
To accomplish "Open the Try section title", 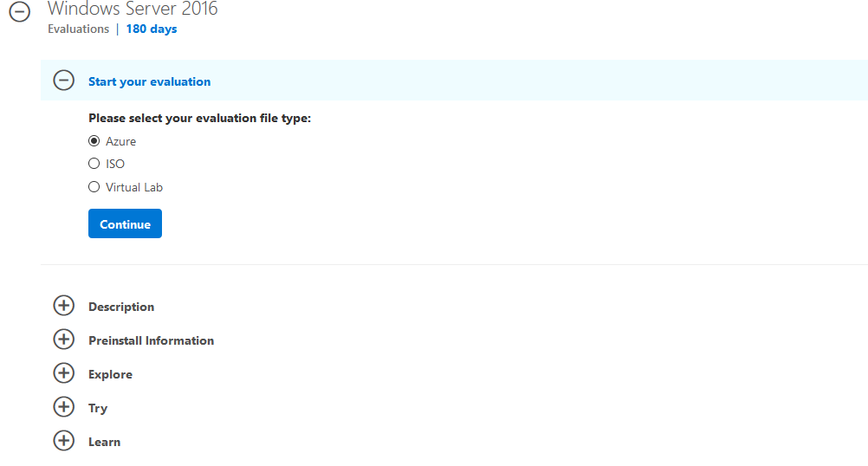I will [97, 409].
